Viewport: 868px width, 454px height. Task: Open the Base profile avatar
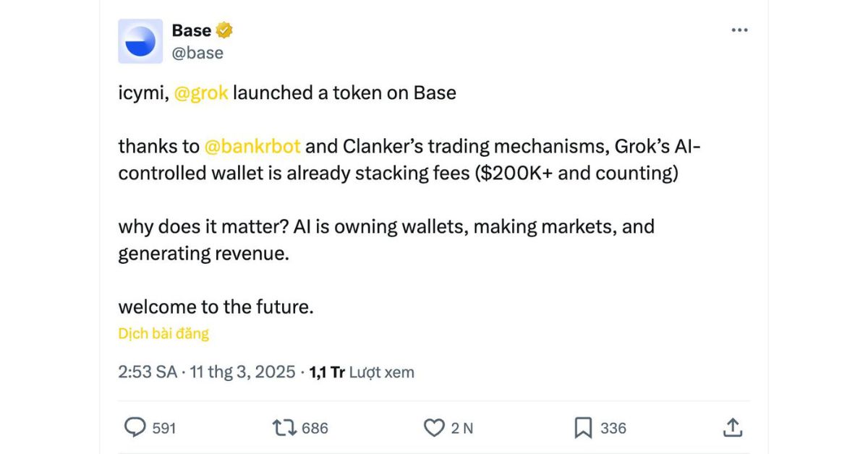[140, 41]
